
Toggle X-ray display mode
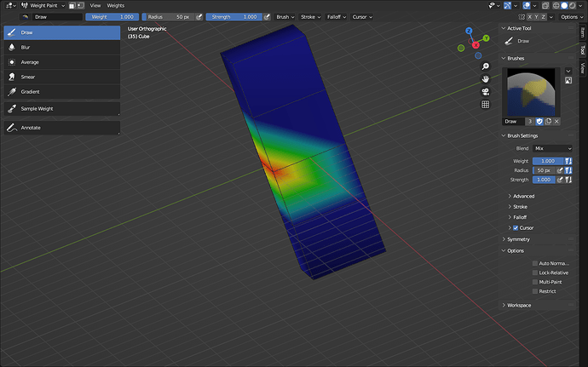coord(545,6)
